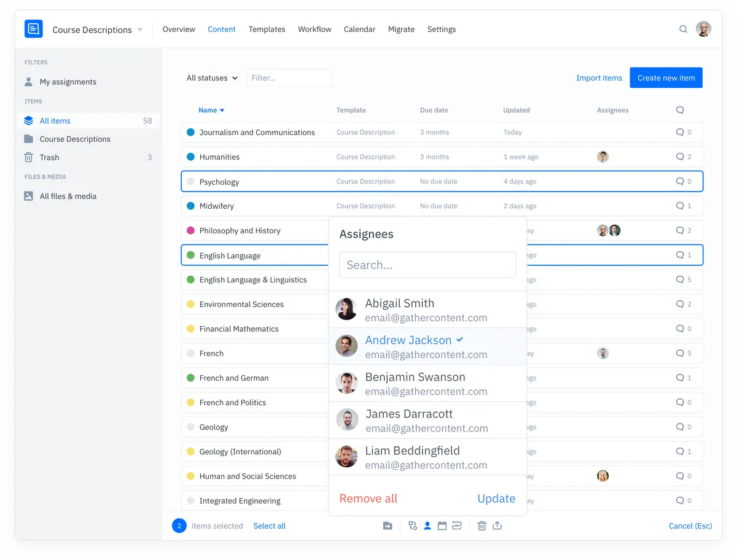Open the Geology item
The width and height of the screenshot is (737, 560).
(x=214, y=427)
